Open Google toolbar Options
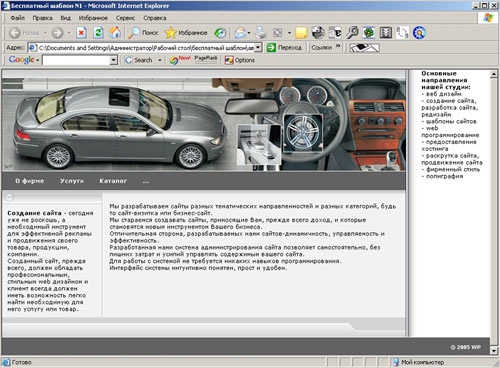 [240, 60]
